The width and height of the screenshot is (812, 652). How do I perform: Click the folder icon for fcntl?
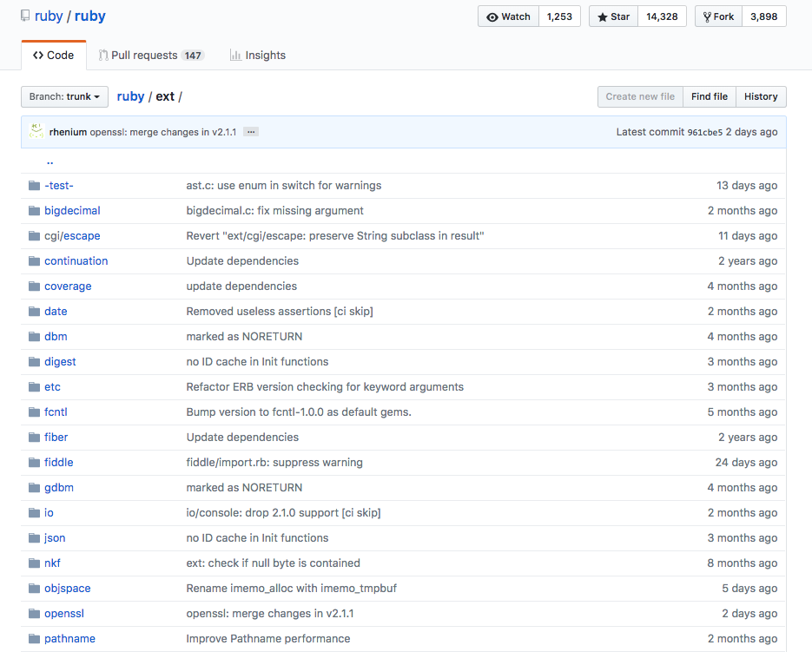34,412
